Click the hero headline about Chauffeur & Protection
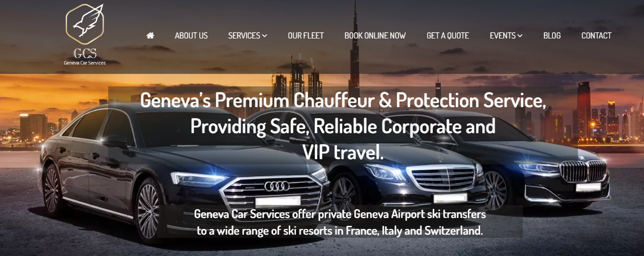The height and width of the screenshot is (256, 644). [x=343, y=126]
